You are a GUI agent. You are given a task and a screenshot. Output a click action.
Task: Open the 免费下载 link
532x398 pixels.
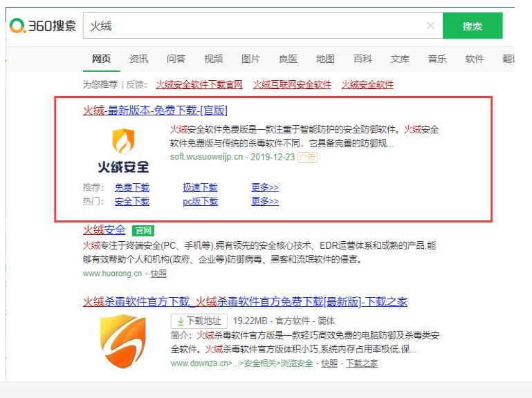pos(132,187)
